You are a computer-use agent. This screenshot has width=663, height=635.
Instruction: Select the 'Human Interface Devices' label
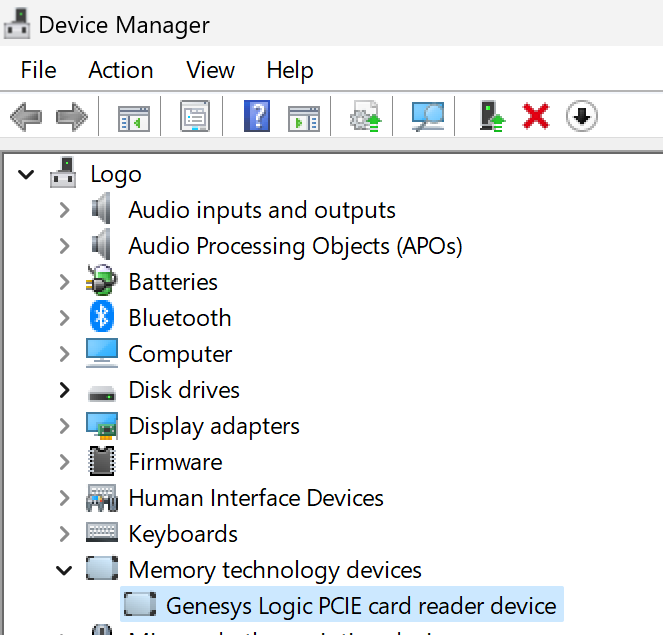tap(256, 498)
